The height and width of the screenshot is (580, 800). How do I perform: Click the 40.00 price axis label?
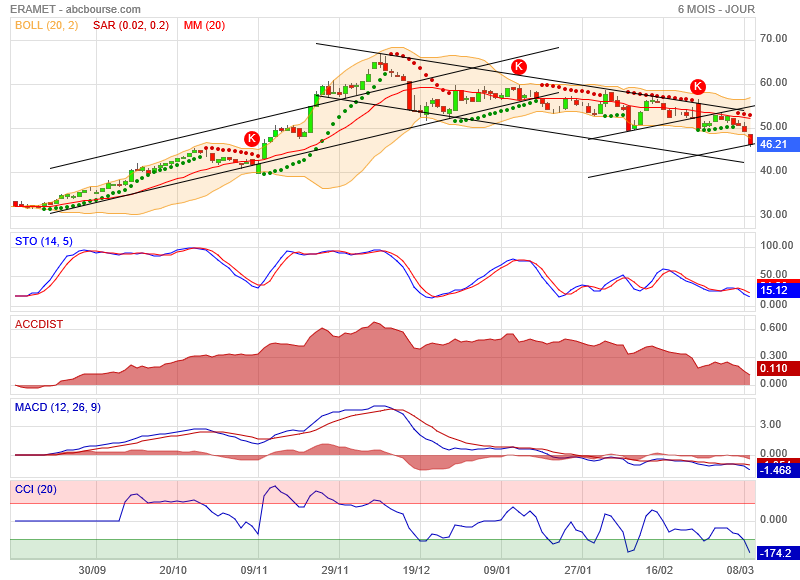(x=773, y=170)
